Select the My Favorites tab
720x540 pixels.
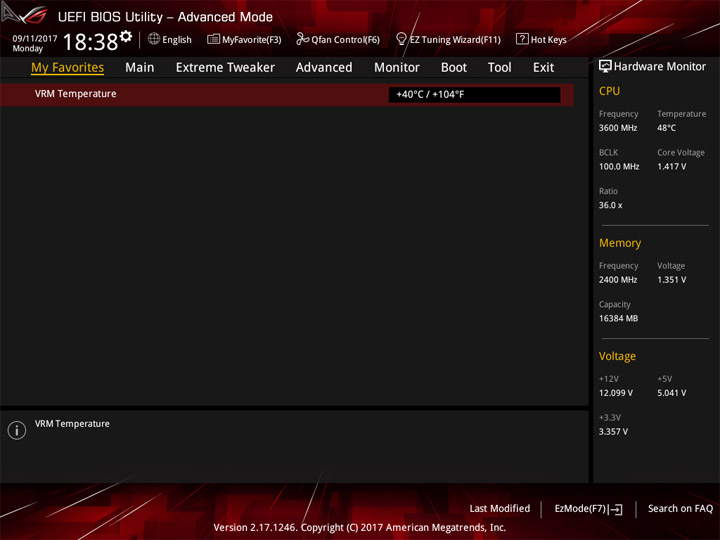coord(68,68)
